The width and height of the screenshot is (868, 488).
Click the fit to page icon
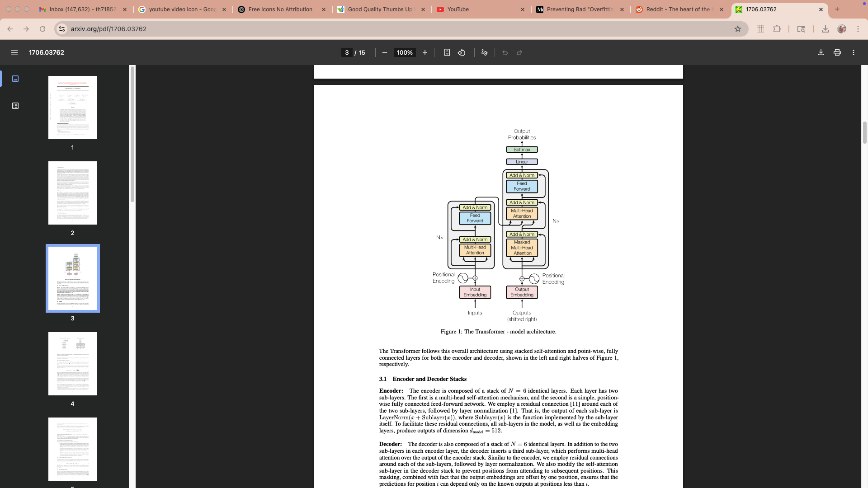[447, 52]
